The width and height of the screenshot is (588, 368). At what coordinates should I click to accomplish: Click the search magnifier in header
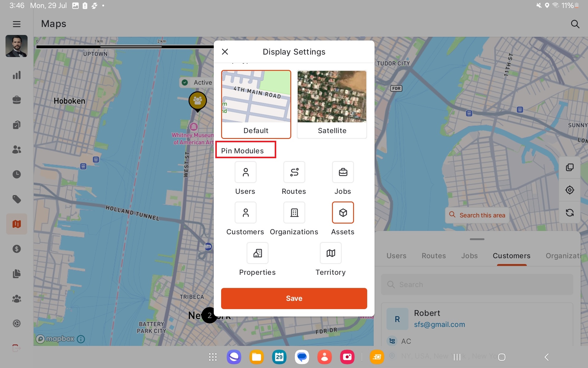point(575,24)
